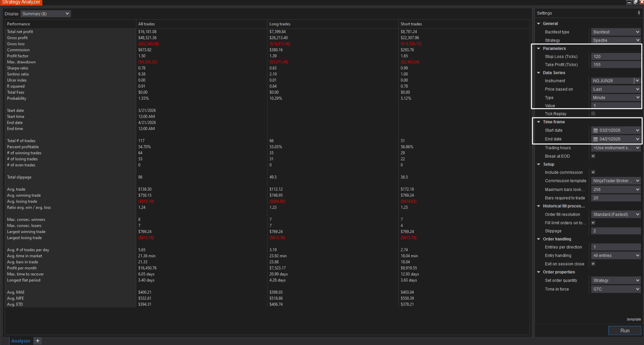The image size is (644, 345).
Task: Select the Total net profit $16,181.08 value
Action: coord(147,32)
